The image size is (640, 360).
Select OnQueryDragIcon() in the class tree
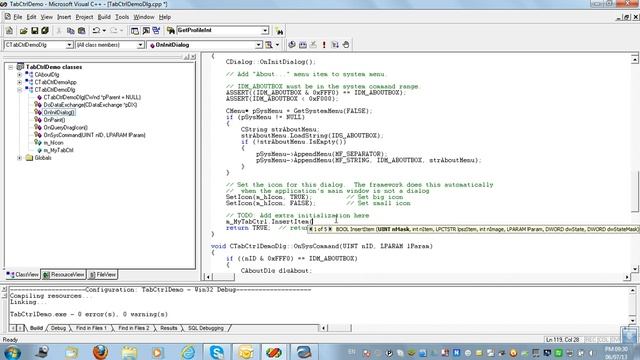click(x=65, y=128)
